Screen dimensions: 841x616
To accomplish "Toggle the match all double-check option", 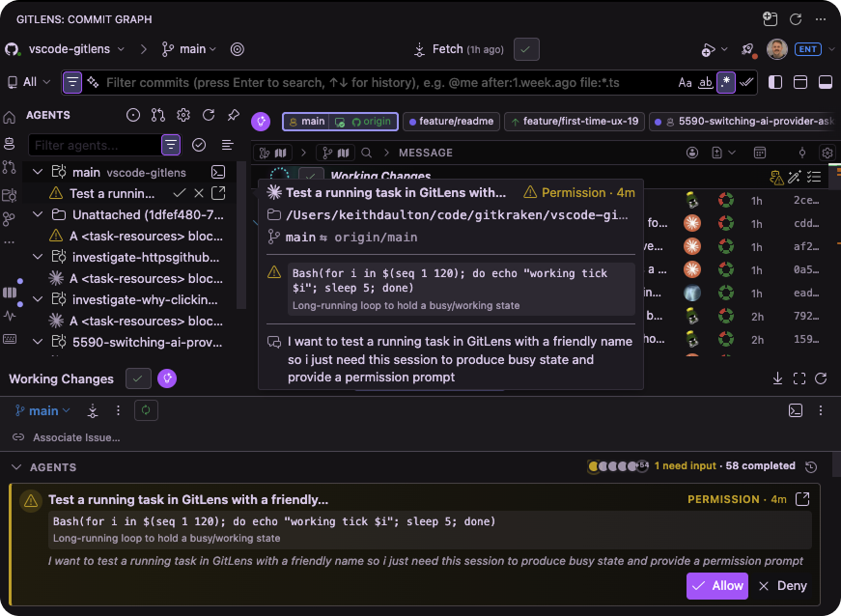I will coord(746,83).
